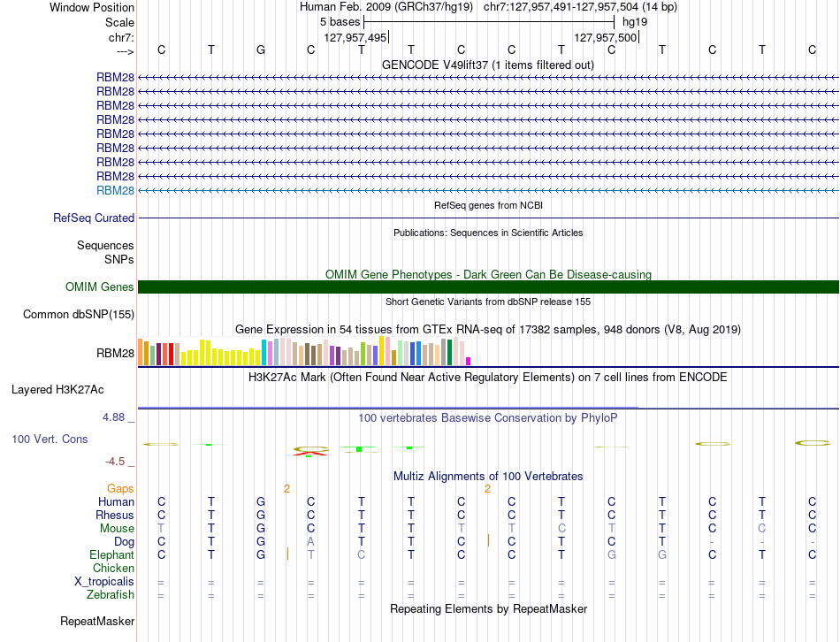The height and width of the screenshot is (642, 840).
Task: Click the GENCODE V49lift37 track title
Action: pos(488,65)
